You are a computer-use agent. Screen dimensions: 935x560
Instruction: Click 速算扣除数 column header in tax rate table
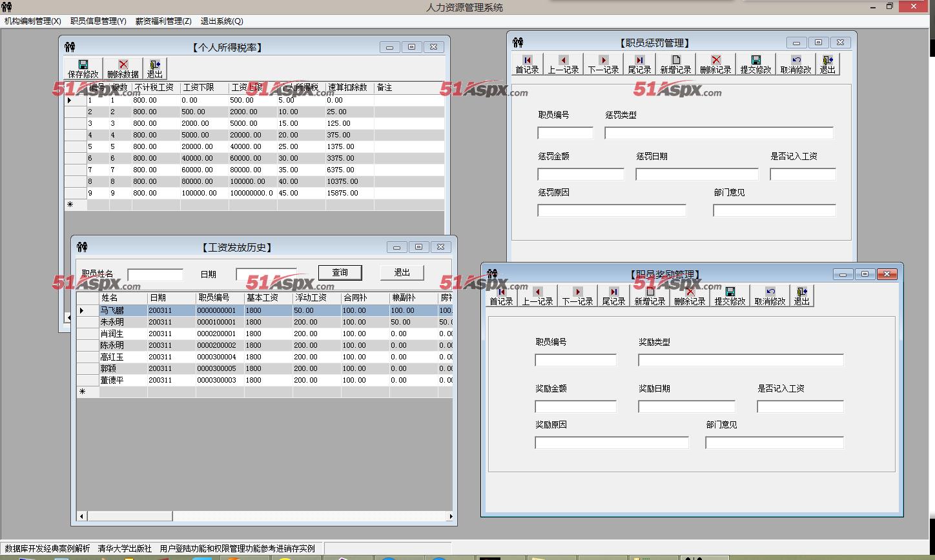tap(350, 88)
